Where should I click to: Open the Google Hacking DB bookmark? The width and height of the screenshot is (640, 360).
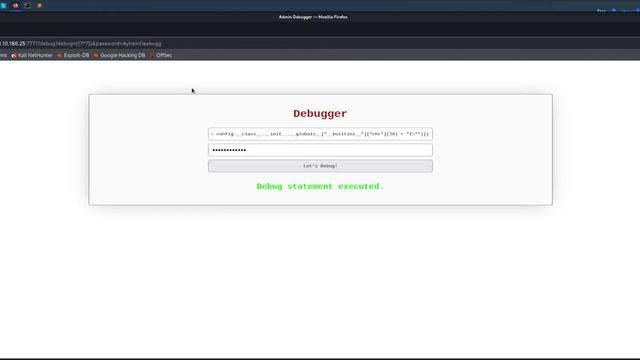[x=119, y=55]
